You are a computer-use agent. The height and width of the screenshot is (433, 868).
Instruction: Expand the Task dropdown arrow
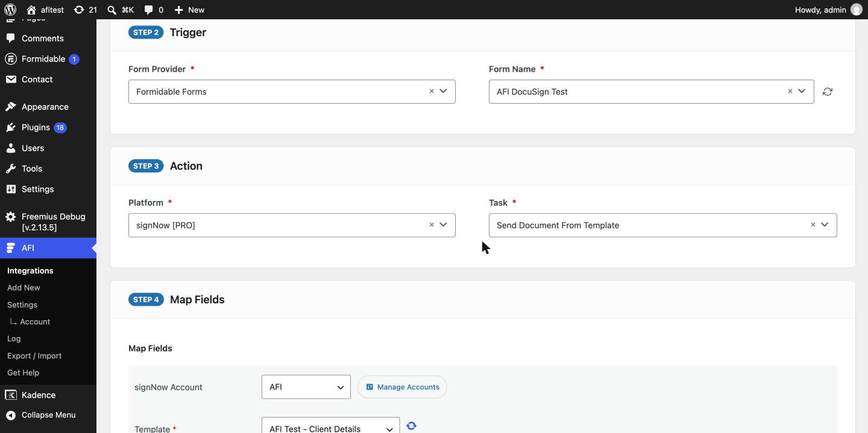click(x=825, y=224)
